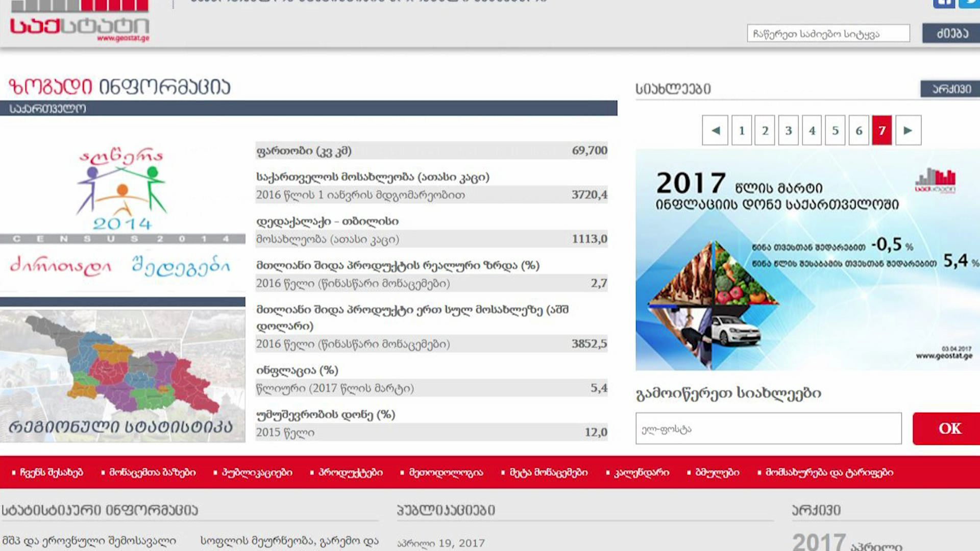This screenshot has width=980, height=551.
Task: Open the Facebook icon in header
Action: (x=943, y=4)
